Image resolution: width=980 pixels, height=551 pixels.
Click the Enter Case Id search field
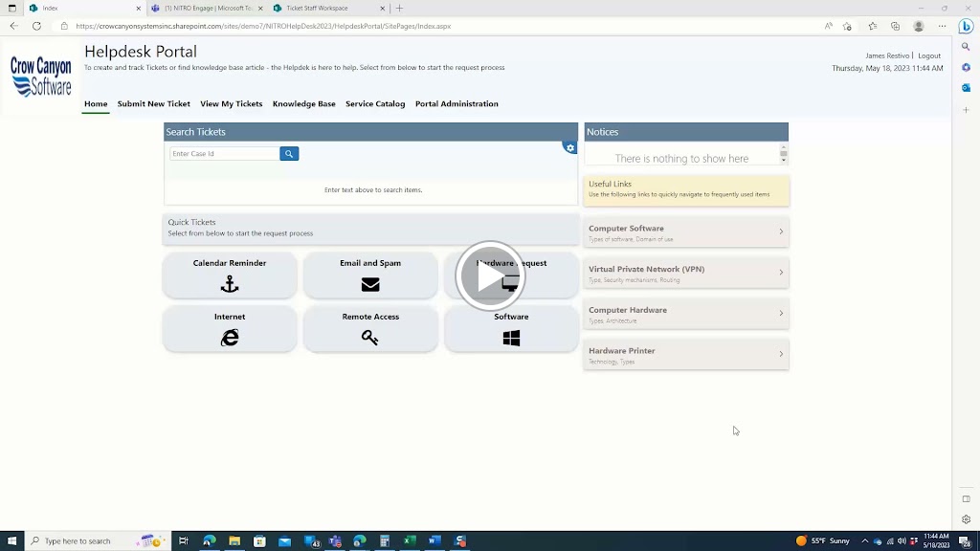224,154
